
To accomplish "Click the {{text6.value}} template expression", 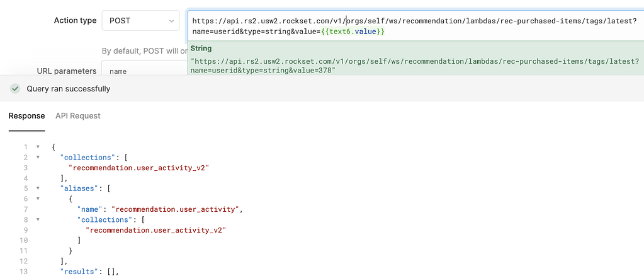I will click(x=353, y=32).
